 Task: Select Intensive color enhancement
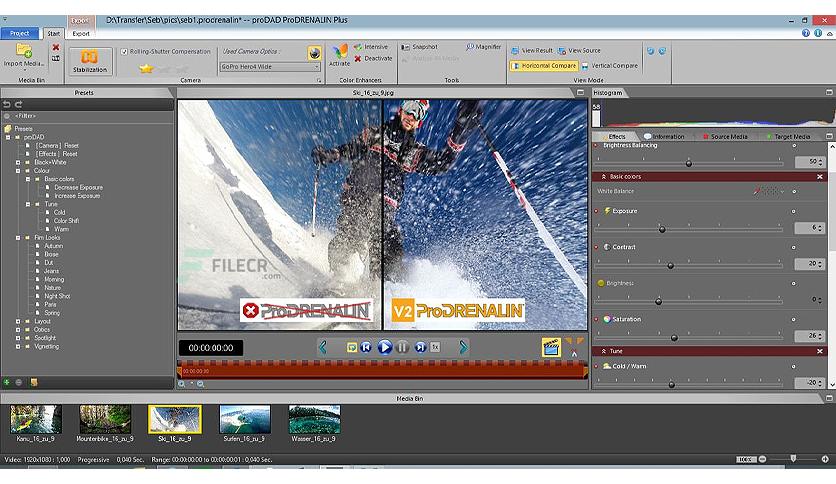[x=371, y=47]
